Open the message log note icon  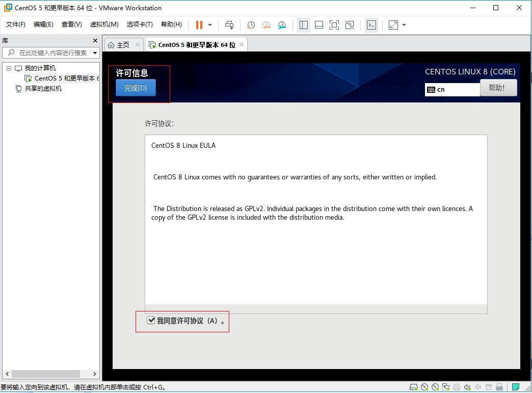[516, 387]
